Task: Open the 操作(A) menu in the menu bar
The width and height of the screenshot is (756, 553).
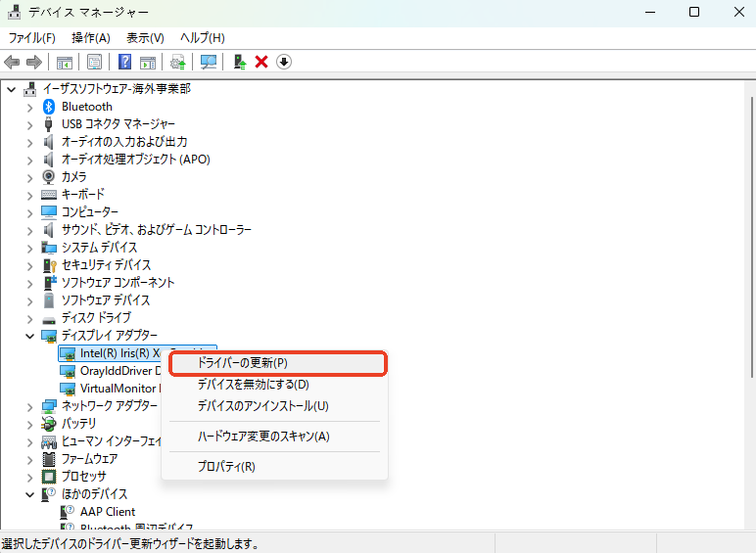Action: 91,37
